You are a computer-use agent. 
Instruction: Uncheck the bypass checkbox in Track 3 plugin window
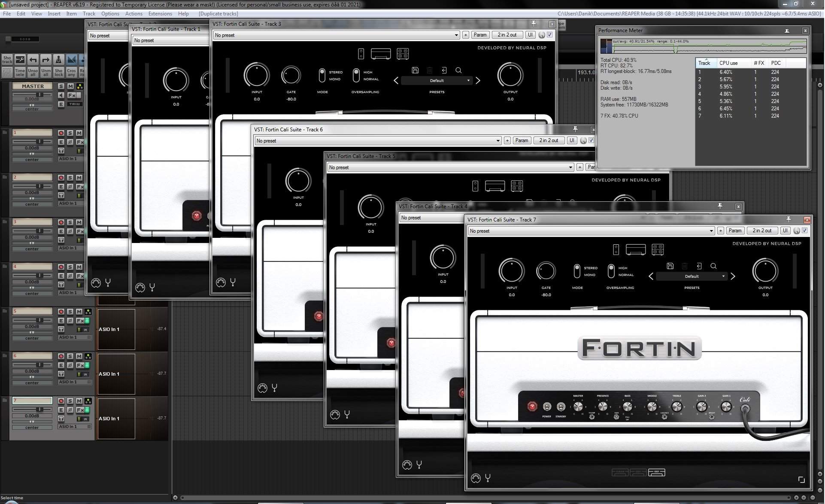pos(549,35)
